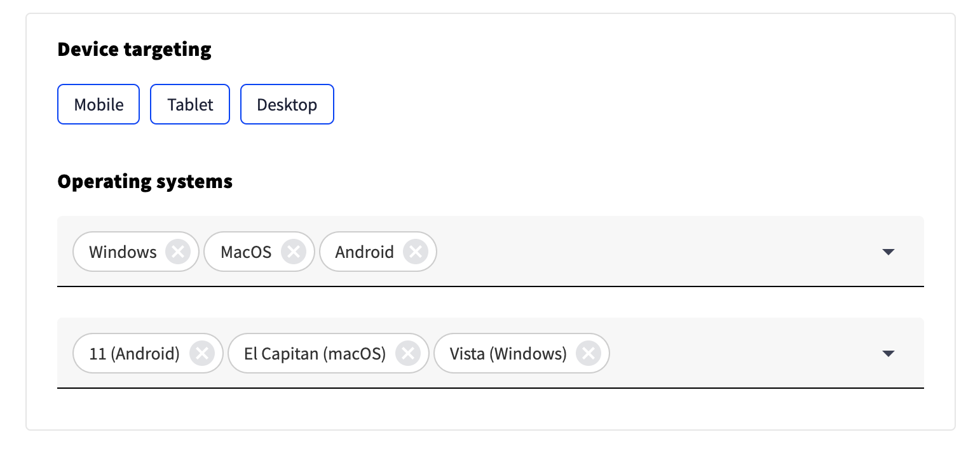Remove the MacOS operating system chip
980x451 pixels.
294,252
